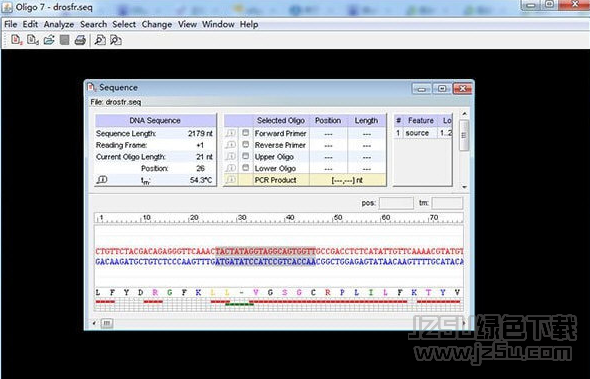The width and height of the screenshot is (590, 379).
Task: Toggle the Reverse Primer checkbox
Action: point(246,145)
